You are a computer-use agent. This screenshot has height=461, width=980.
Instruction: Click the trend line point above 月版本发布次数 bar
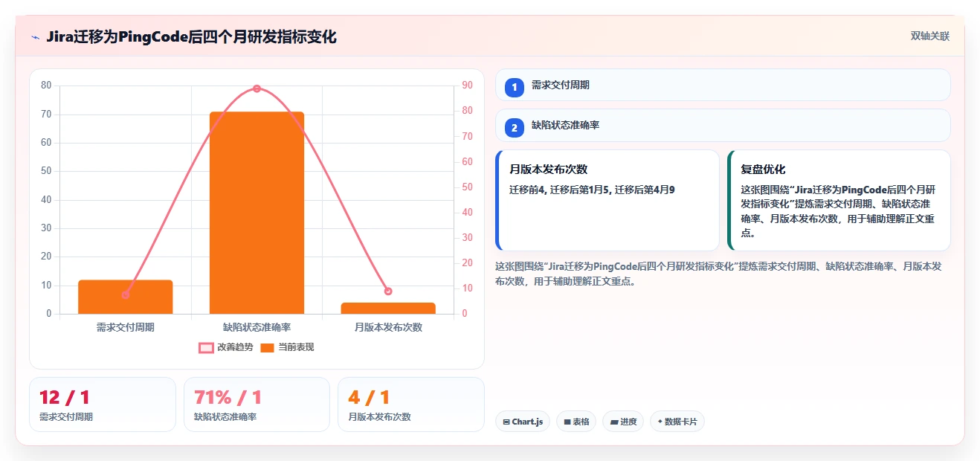(388, 291)
